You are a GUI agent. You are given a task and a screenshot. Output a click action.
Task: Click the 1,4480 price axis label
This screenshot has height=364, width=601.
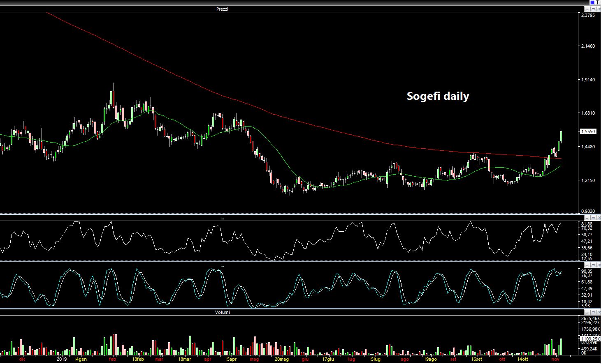tap(588, 147)
